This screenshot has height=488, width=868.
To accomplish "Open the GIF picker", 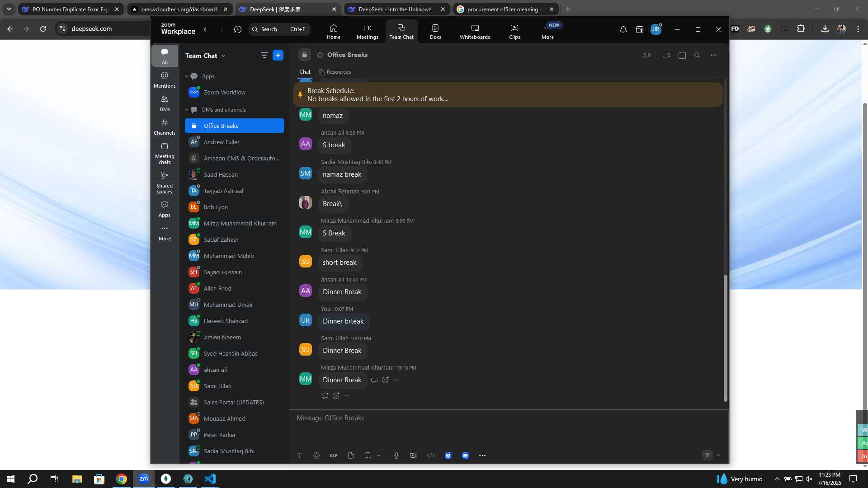I will click(x=334, y=455).
